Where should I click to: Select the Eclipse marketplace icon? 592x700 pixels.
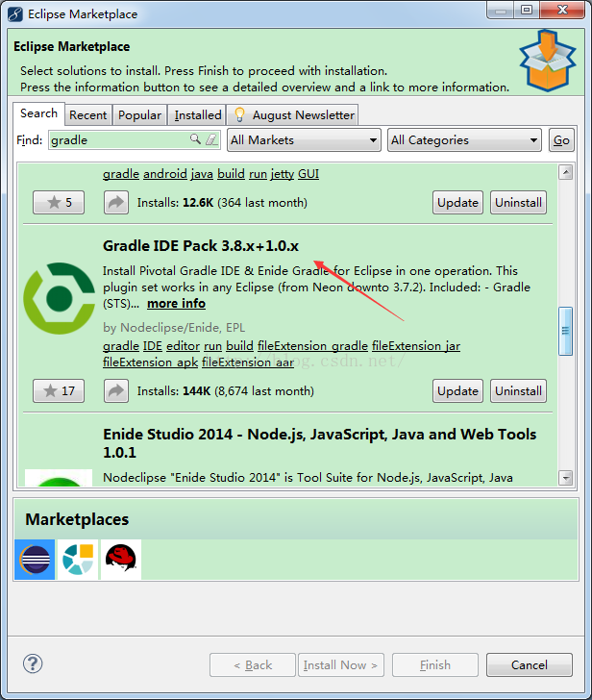[x=35, y=560]
